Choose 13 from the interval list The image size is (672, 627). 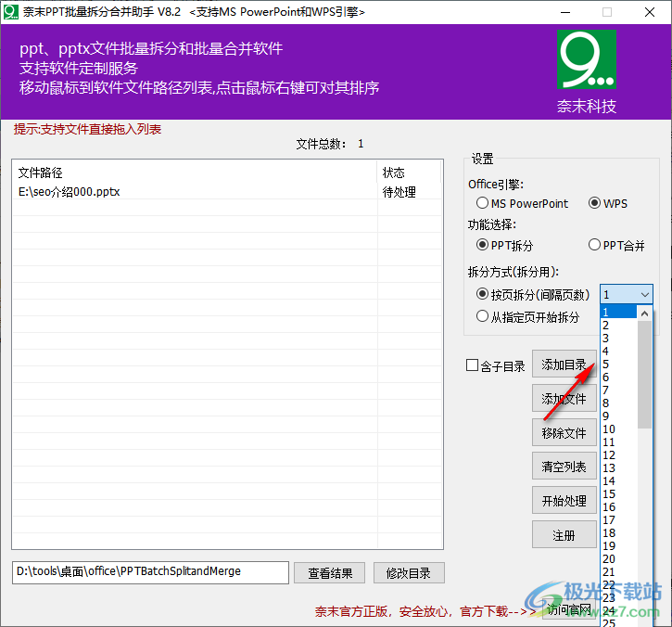coord(618,467)
